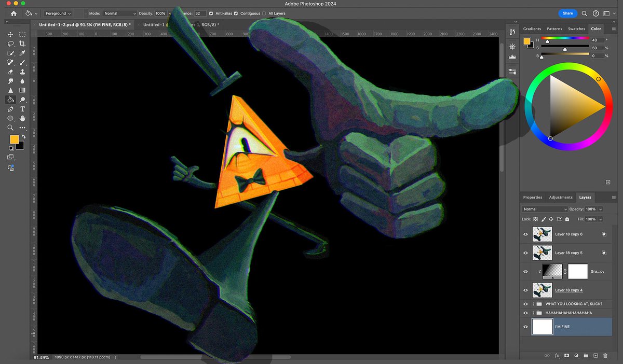Select the Crop tool

(x=22, y=44)
